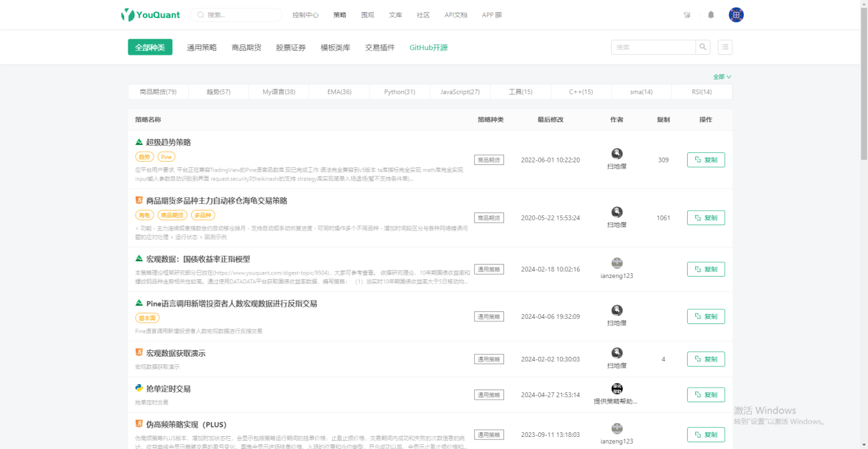Select the 模板类库 category tab
868x449 pixels.
click(x=335, y=47)
